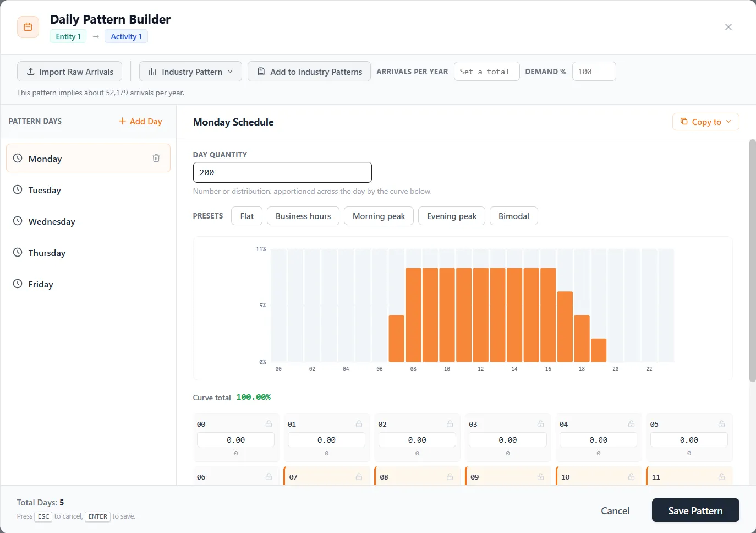Apply the Business hours preset
Screen dimensions: 756x533
(303, 216)
